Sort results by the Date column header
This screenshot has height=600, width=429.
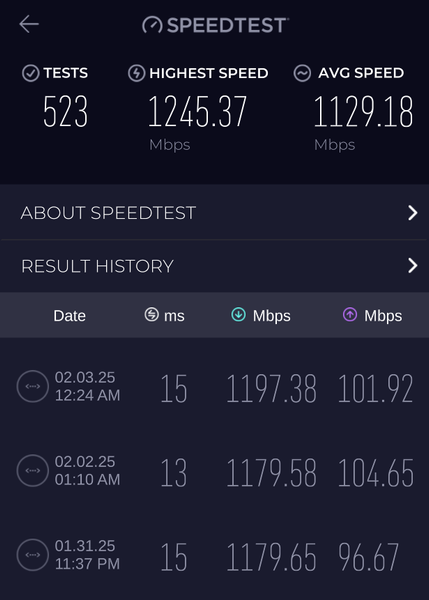[69, 316]
